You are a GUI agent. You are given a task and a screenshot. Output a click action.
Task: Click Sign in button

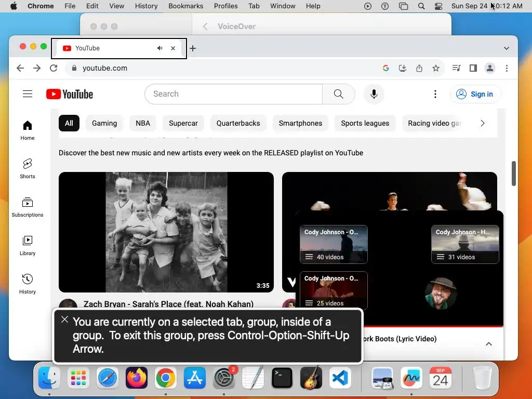point(475,94)
